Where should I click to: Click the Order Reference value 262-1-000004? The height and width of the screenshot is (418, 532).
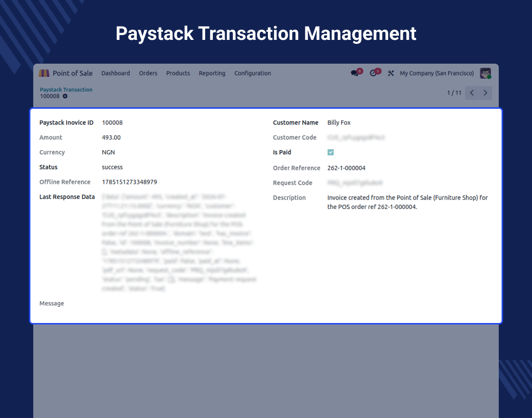[346, 168]
